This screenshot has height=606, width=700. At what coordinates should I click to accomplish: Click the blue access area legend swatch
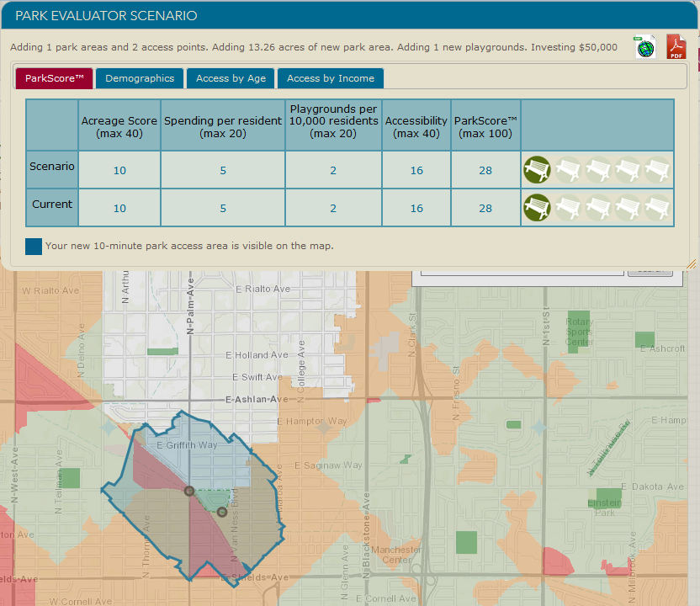34,246
